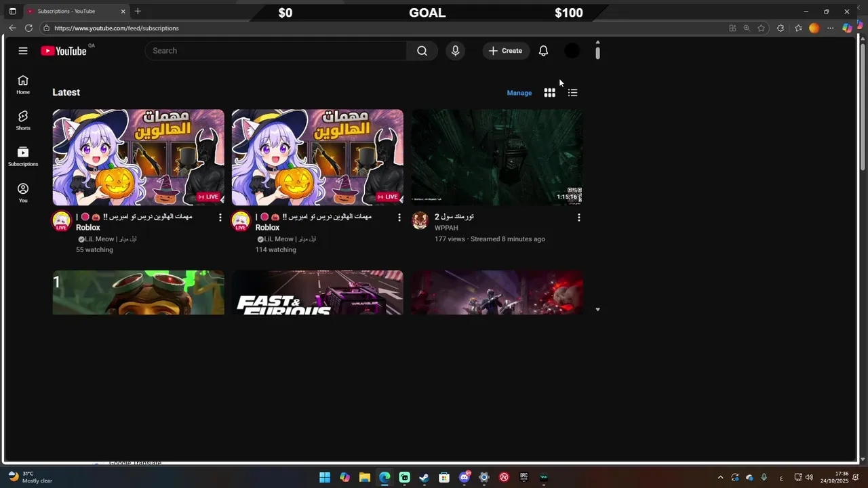
Task: Open Edge profile orange avatar
Action: [x=814, y=28]
